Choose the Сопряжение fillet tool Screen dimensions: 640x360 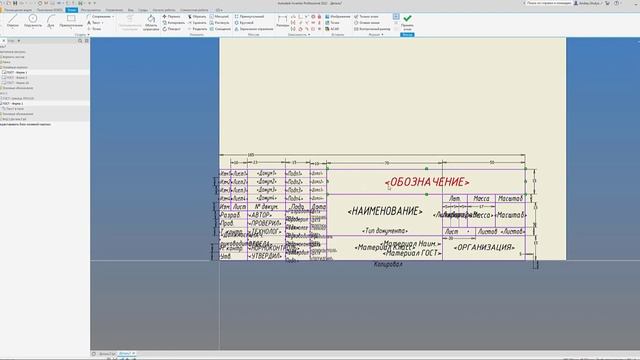(98, 17)
